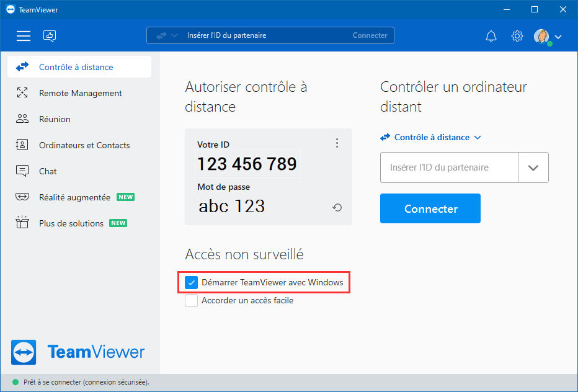Click the NEW badge beside Réalité augmentée

point(126,197)
